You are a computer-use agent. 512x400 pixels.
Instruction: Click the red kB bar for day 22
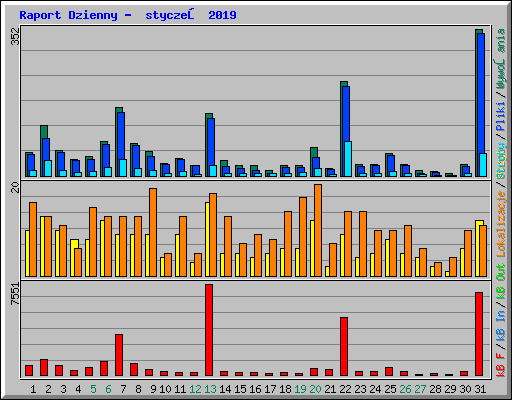click(344, 347)
